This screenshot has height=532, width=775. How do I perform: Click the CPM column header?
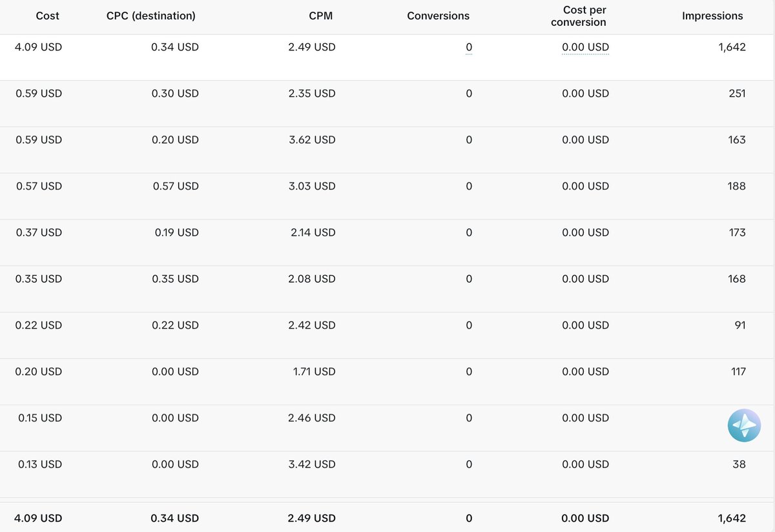click(x=321, y=15)
